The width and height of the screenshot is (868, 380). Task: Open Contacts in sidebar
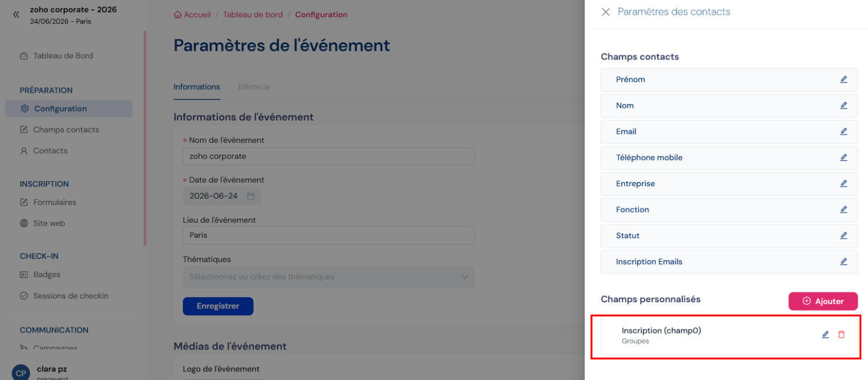tap(50, 151)
